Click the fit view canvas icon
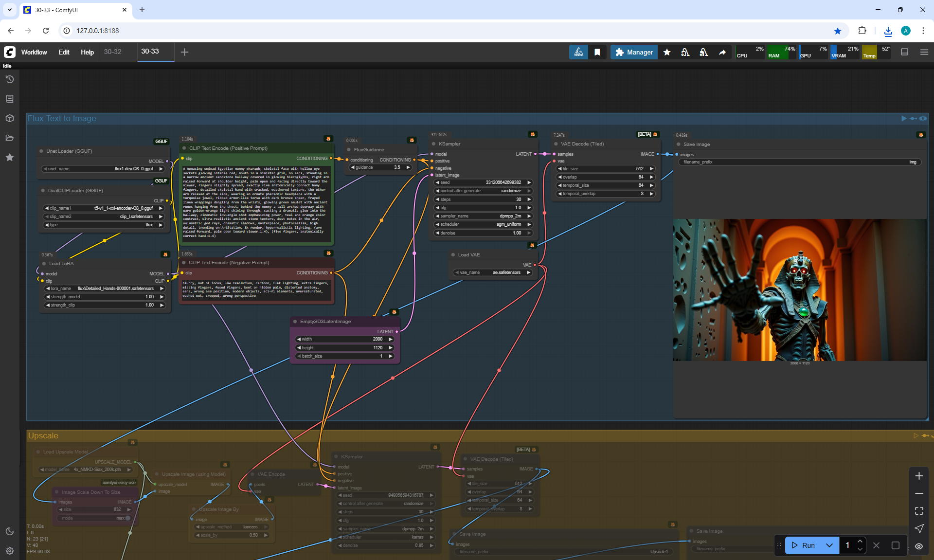Viewport: 934px width, 560px height. point(919,511)
